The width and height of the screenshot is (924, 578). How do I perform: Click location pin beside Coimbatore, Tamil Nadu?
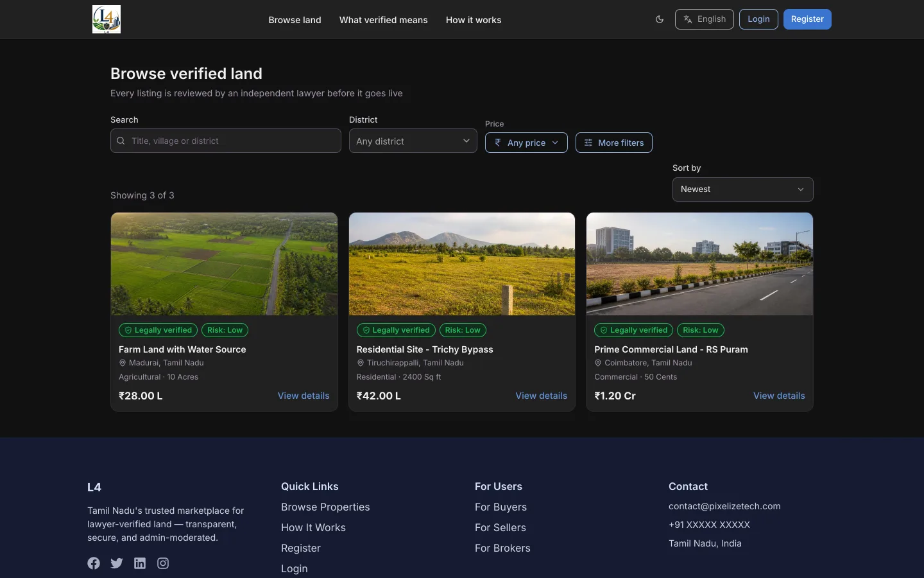point(598,363)
